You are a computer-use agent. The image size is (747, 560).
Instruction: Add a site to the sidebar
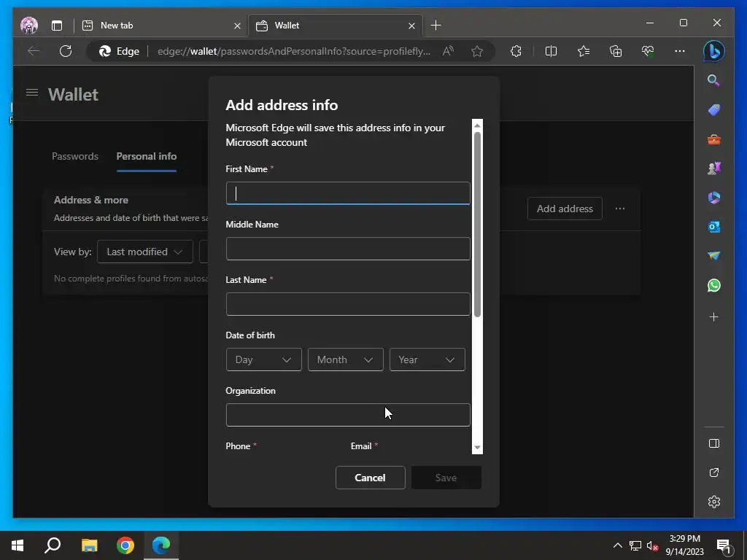coord(713,317)
